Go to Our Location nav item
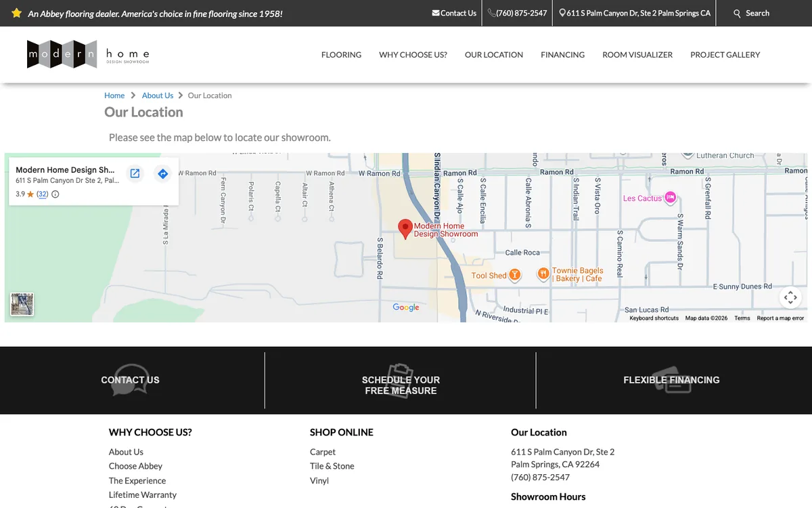 click(x=494, y=55)
